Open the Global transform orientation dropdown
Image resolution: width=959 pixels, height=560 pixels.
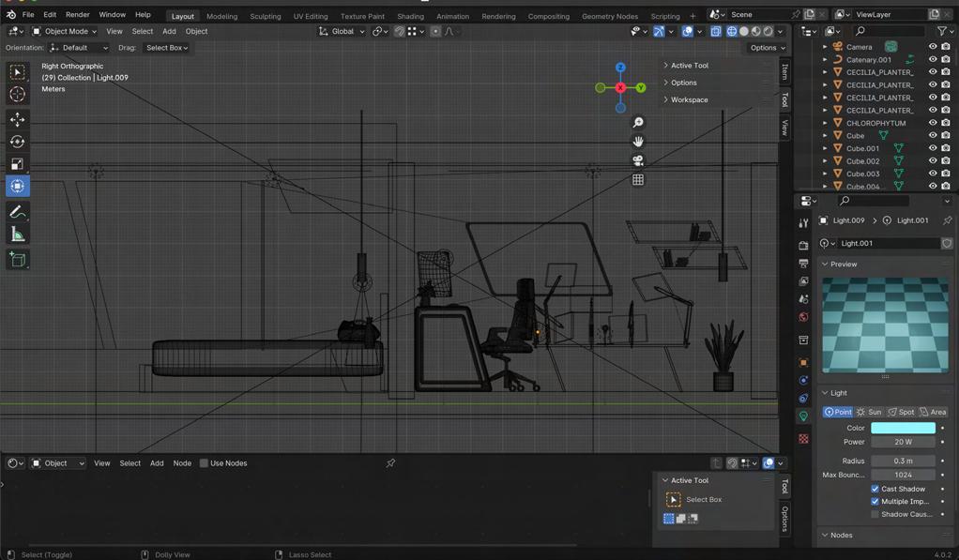342,31
